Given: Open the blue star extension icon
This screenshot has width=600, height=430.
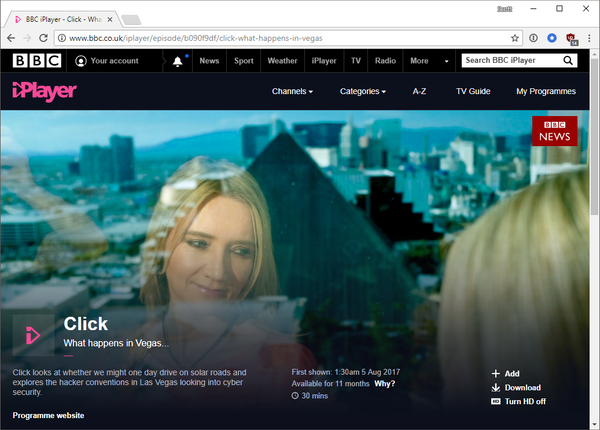Looking at the screenshot, I should [552, 38].
